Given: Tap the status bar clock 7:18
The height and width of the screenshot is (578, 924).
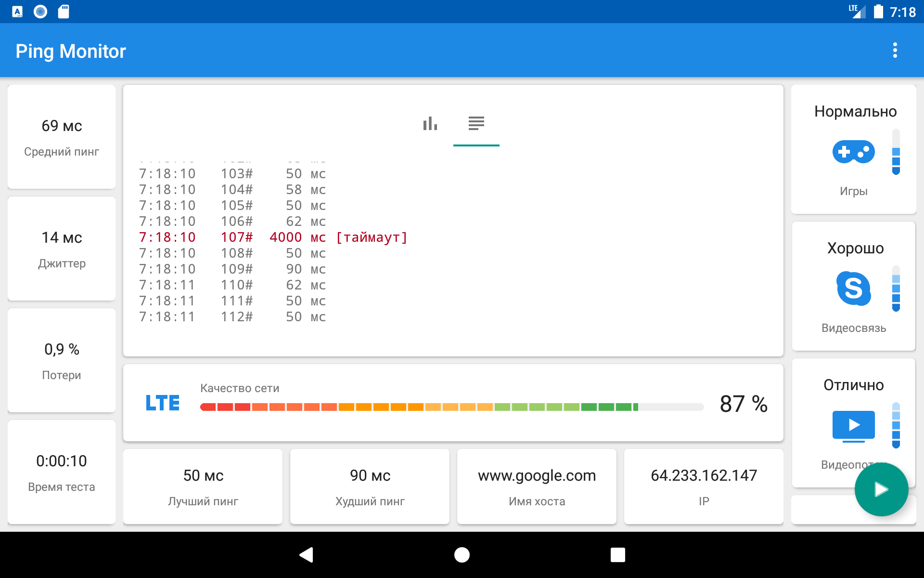Looking at the screenshot, I should click(x=902, y=12).
